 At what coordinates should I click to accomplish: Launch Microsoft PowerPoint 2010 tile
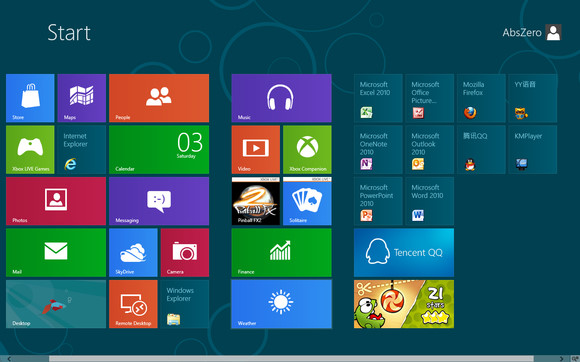point(378,201)
